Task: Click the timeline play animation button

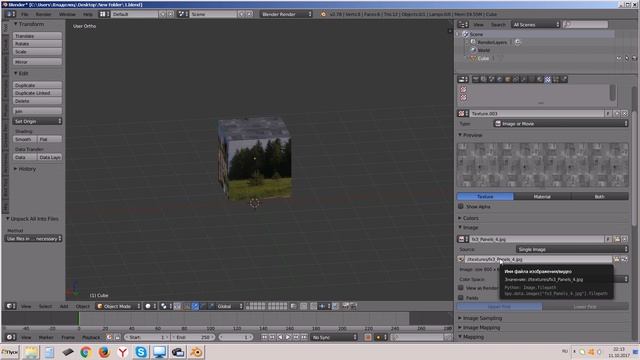Action: click(x=288, y=337)
